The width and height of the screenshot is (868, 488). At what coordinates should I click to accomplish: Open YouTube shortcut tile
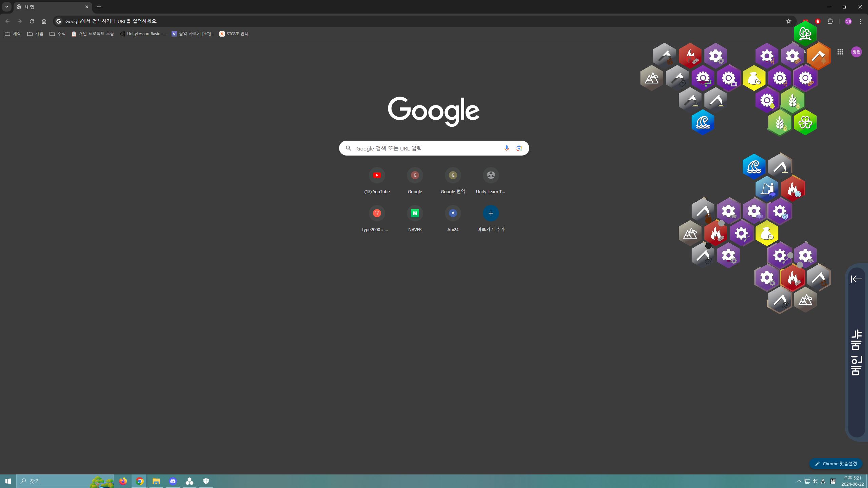pos(377,175)
